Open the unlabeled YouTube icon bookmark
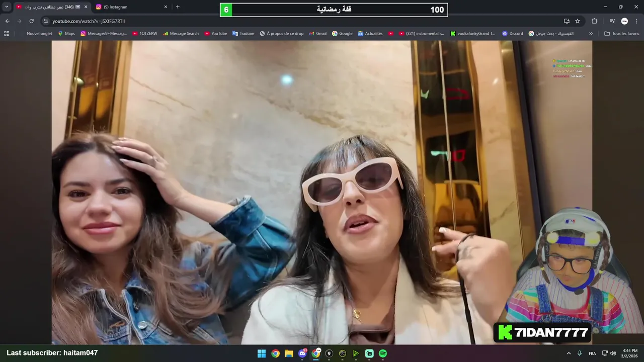Image resolution: width=644 pixels, height=362 pixels. pyautogui.click(x=391, y=34)
